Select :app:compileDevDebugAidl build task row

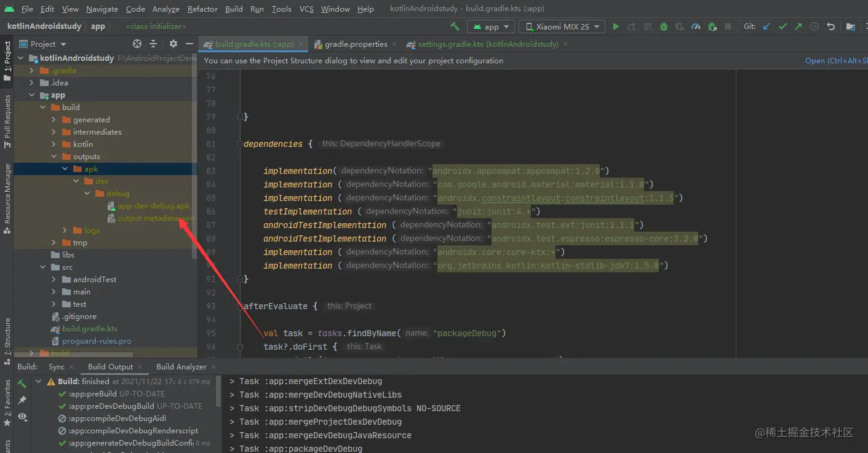click(x=117, y=419)
